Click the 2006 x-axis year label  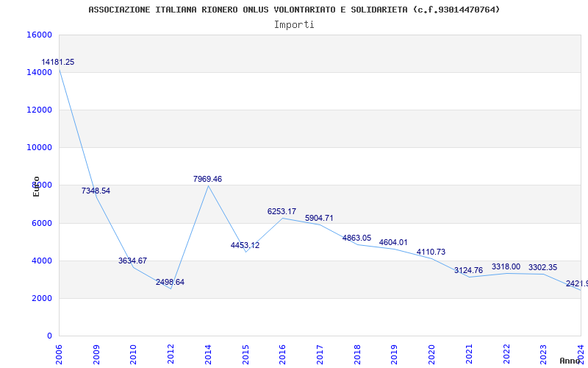point(59,355)
